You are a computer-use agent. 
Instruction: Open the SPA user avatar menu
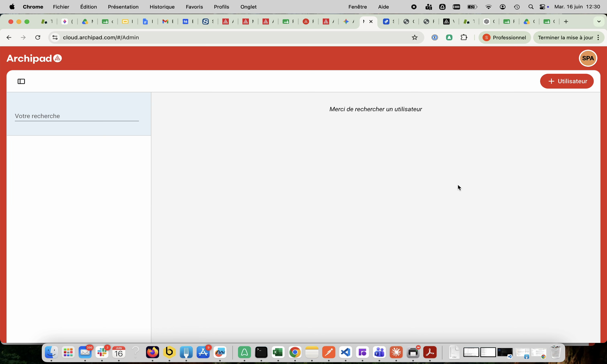point(588,58)
